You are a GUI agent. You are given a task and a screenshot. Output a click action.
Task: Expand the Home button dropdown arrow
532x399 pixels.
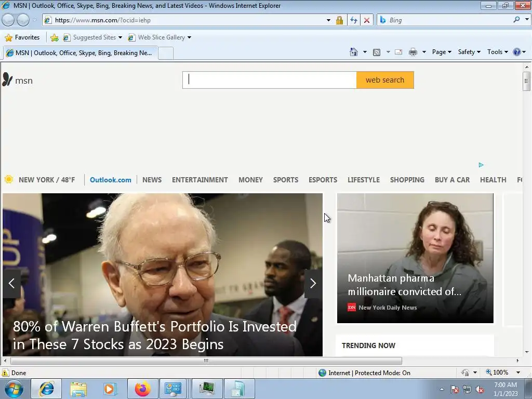pyautogui.click(x=365, y=52)
